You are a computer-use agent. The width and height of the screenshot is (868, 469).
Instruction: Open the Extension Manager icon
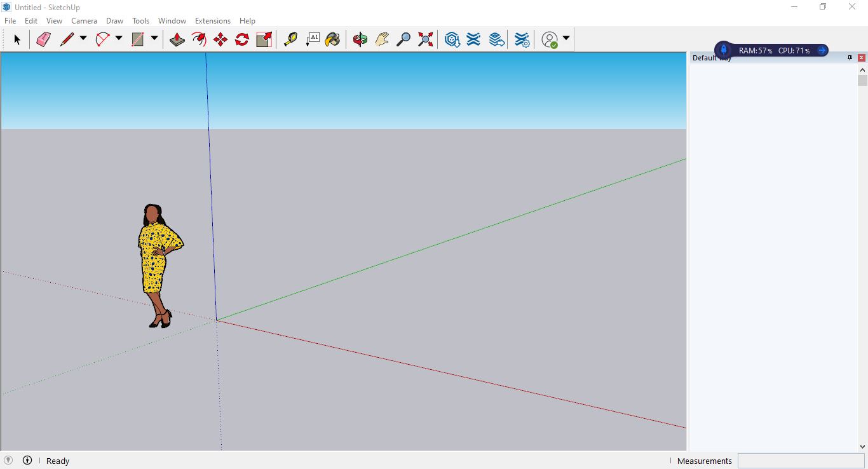pyautogui.click(x=522, y=39)
